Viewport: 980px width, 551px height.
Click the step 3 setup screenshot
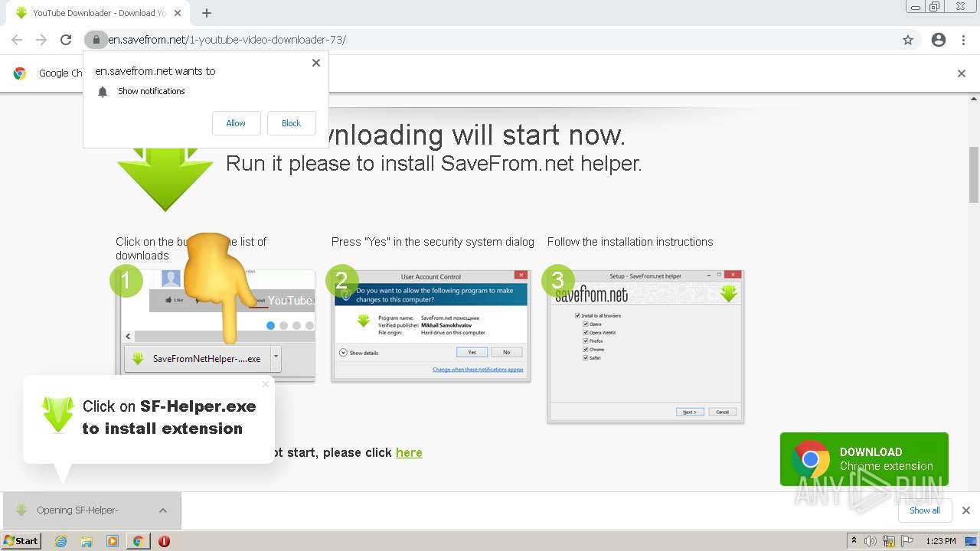click(x=645, y=346)
